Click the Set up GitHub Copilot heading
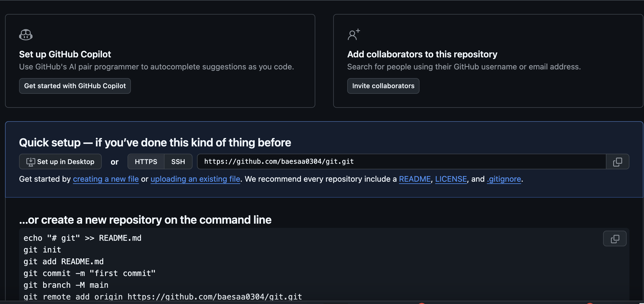644x304 pixels. click(65, 54)
